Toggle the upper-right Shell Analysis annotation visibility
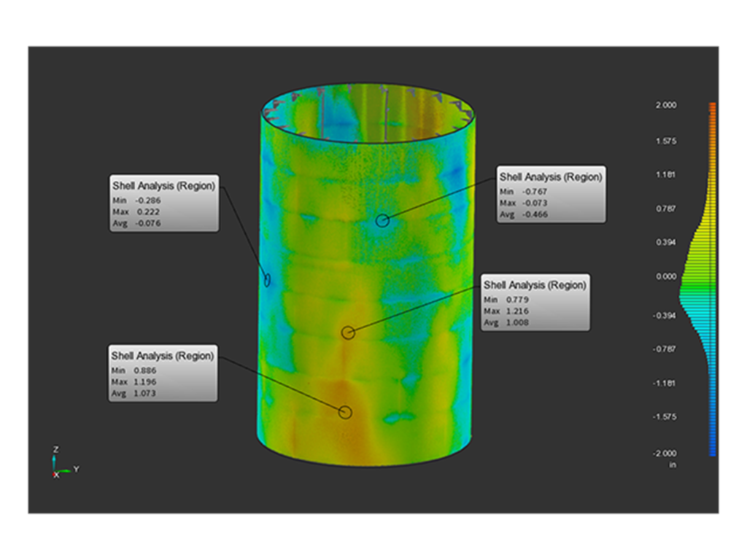Image resolution: width=747 pixels, height=560 pixels. tap(549, 195)
